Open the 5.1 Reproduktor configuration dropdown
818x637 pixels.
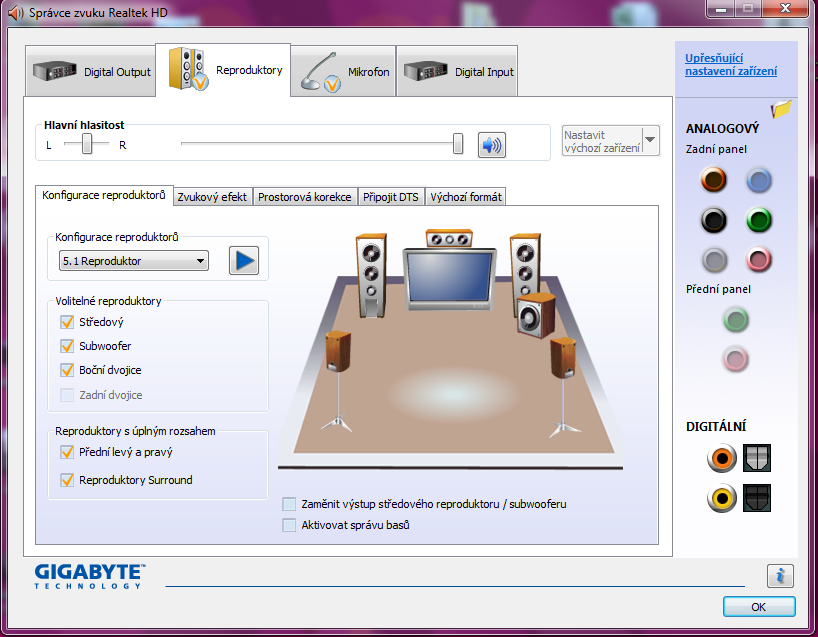[134, 260]
